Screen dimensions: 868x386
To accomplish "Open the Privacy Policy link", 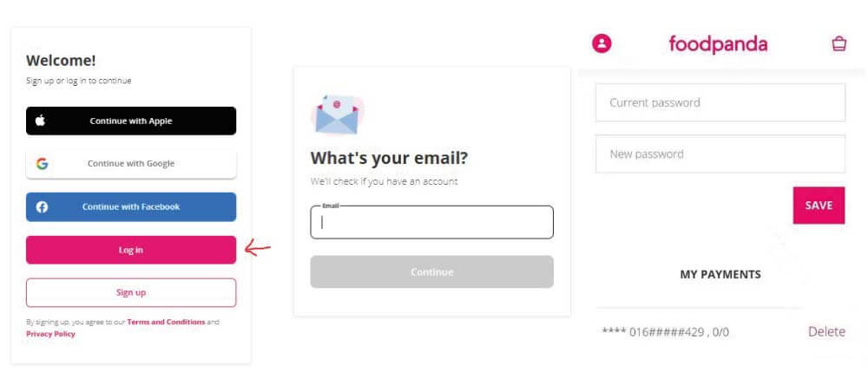I will pos(50,334).
